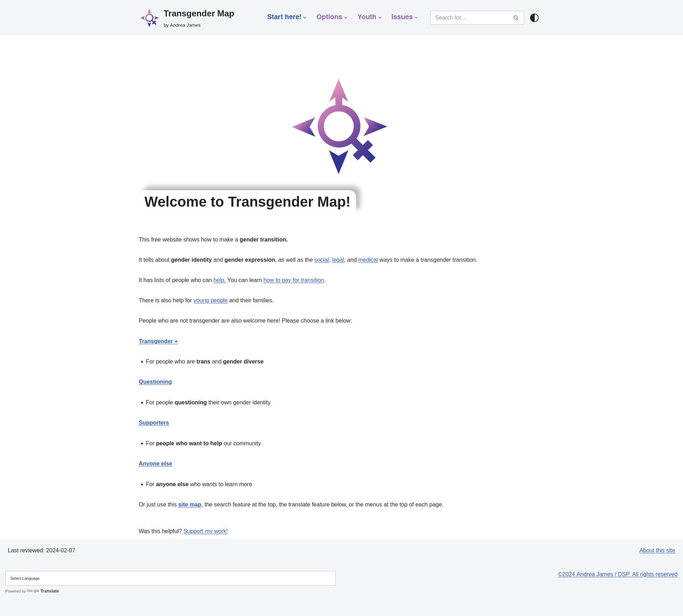Open the site map link
This screenshot has width=683, height=616.
tap(190, 505)
